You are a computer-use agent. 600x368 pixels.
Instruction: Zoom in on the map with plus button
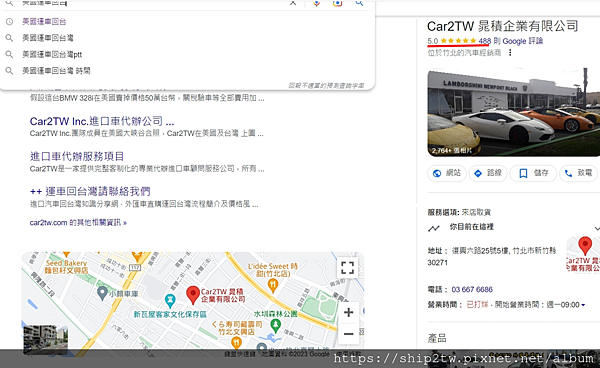click(348, 313)
